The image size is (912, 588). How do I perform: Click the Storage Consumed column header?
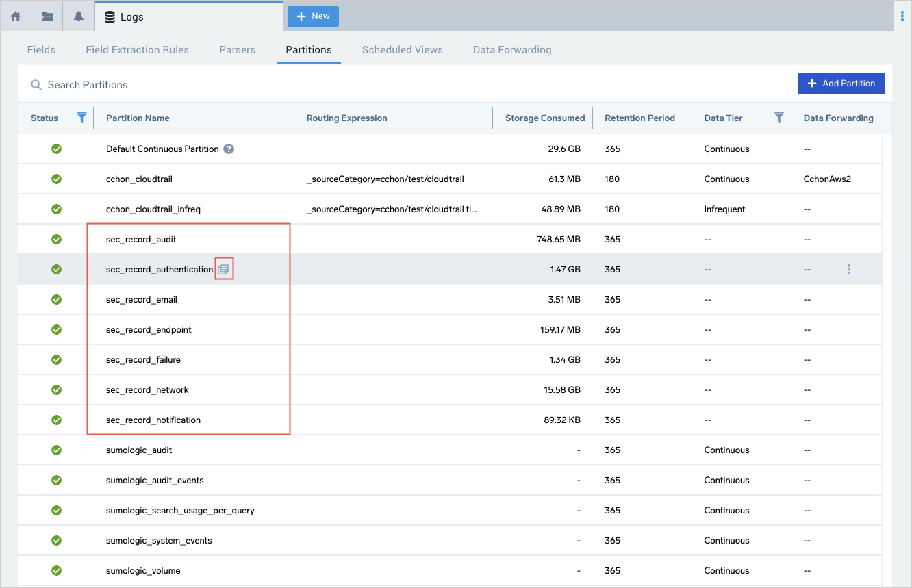point(544,118)
